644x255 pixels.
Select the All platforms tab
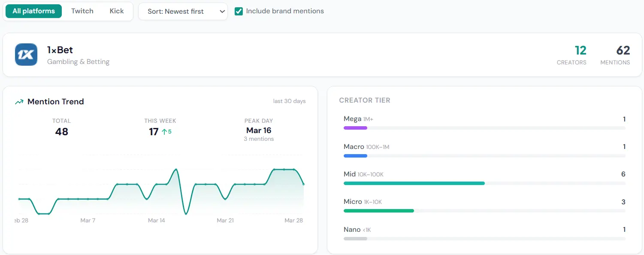[33, 11]
